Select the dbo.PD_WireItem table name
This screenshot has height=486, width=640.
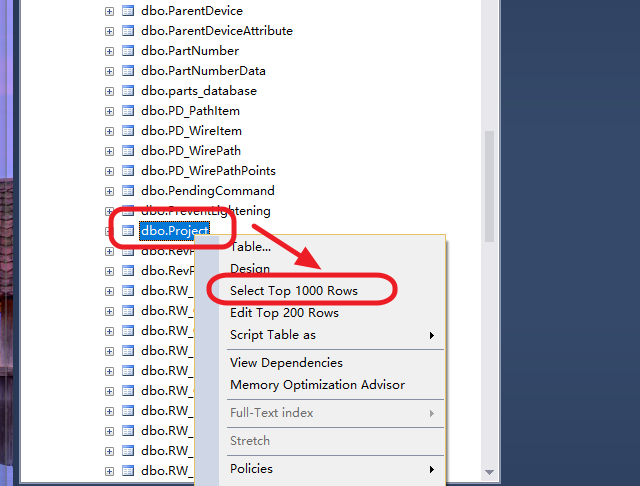191,131
